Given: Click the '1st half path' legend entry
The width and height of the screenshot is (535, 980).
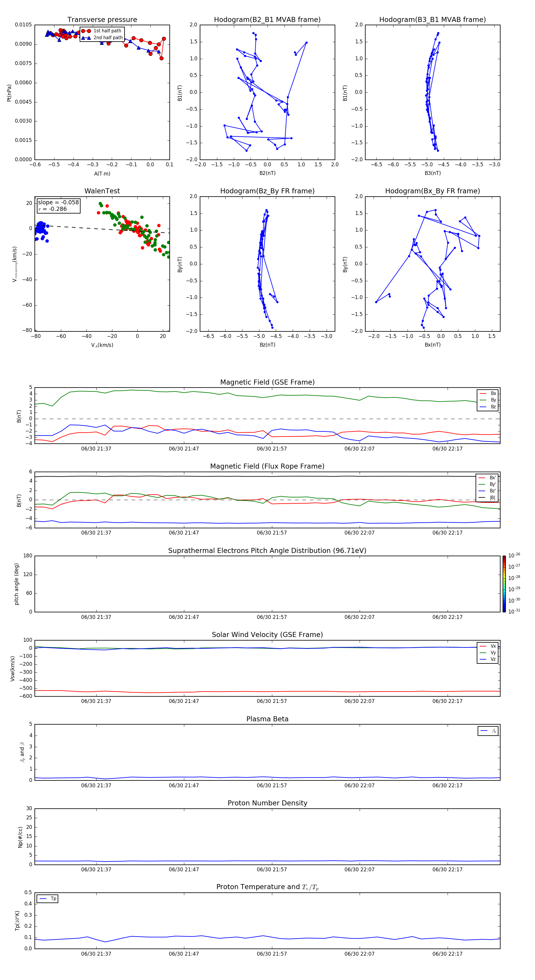Looking at the screenshot, I should tap(102, 31).
